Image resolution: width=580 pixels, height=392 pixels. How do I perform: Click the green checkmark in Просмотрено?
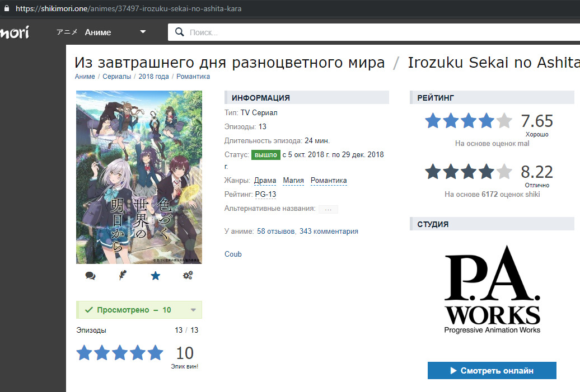88,310
